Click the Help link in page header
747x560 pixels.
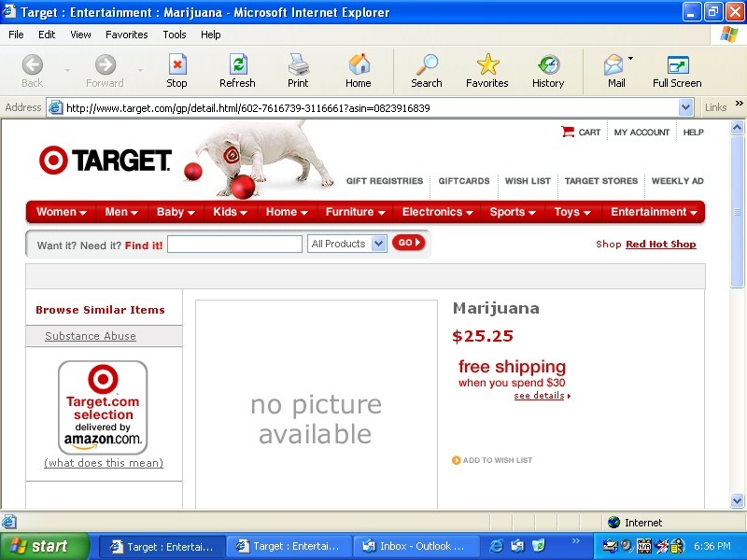(x=693, y=133)
